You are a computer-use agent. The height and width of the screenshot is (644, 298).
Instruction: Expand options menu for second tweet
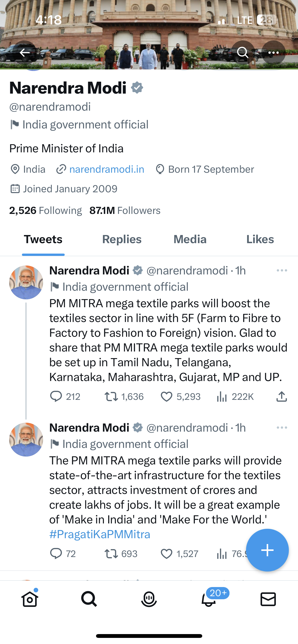pos(282,428)
